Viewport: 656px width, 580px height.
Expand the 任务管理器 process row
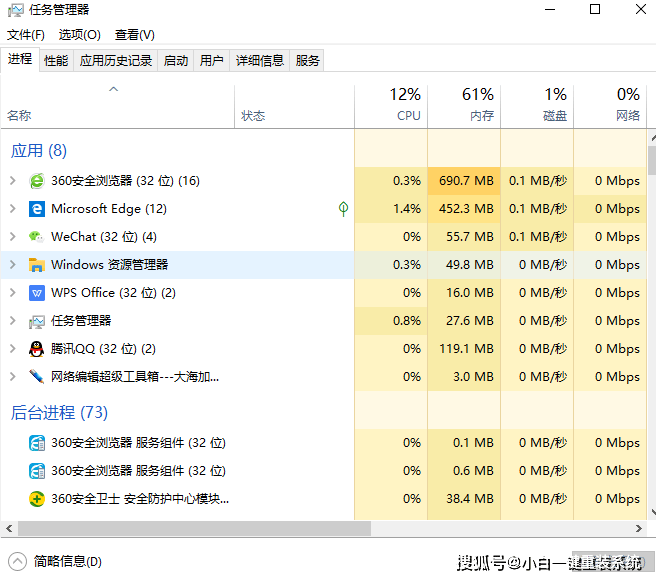[13, 321]
